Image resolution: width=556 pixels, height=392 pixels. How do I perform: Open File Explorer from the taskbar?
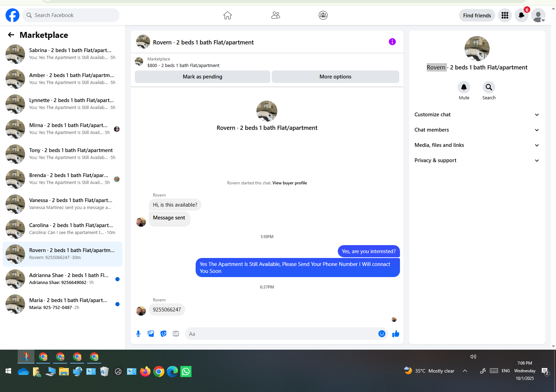pyautogui.click(x=64, y=372)
